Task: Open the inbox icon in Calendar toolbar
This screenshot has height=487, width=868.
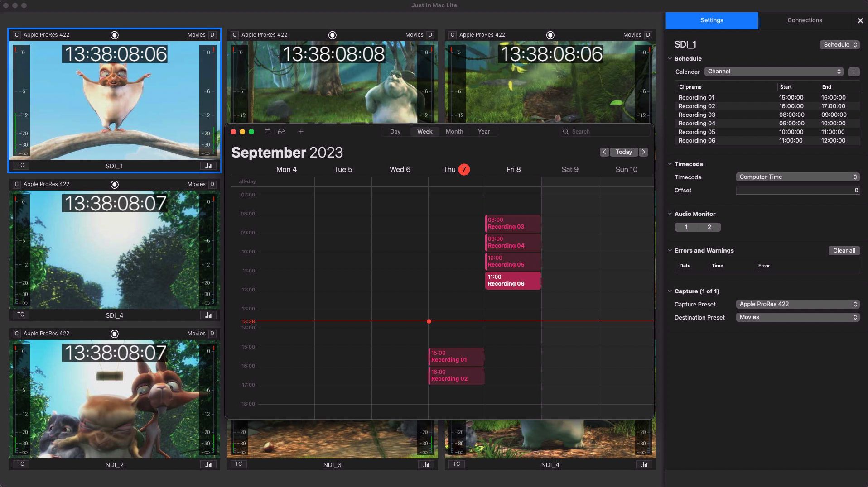Action: (x=281, y=132)
